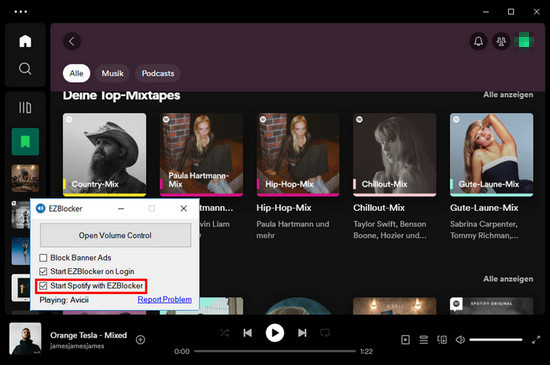This screenshot has height=365, width=550.
Task: Open Connect to a device icon
Action: click(442, 339)
